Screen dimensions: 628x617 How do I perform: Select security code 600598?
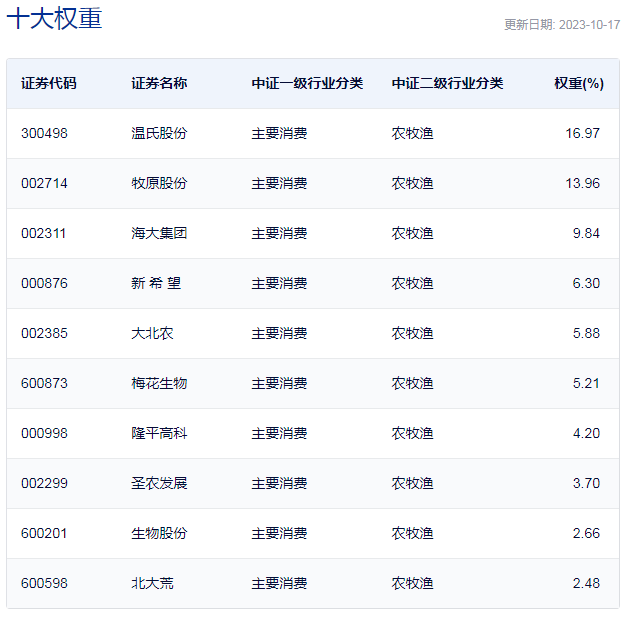(x=44, y=583)
